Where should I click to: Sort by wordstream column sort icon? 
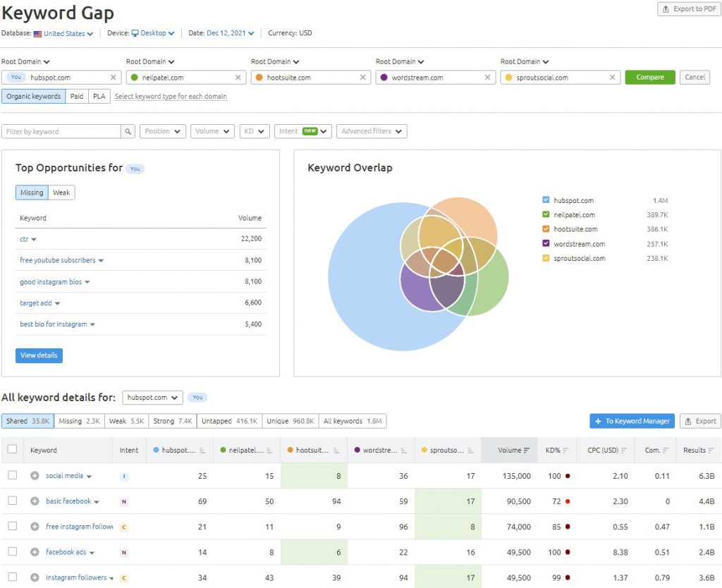(403, 451)
